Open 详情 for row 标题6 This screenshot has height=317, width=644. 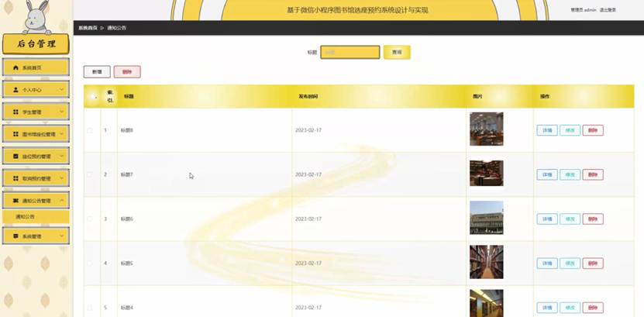point(547,219)
